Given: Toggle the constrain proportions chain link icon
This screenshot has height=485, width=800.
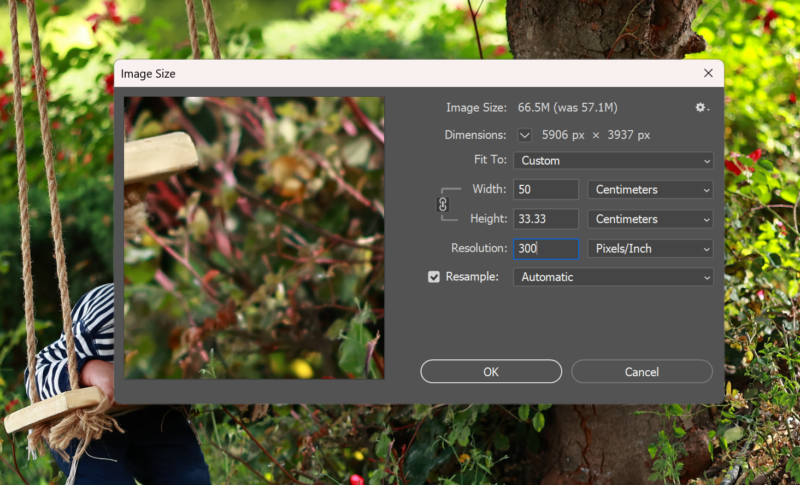Looking at the screenshot, I should (x=443, y=204).
